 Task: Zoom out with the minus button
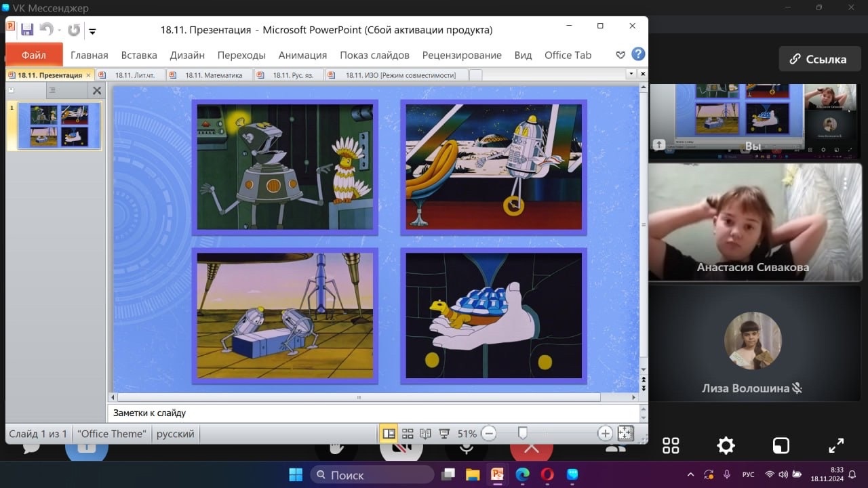pyautogui.click(x=488, y=433)
